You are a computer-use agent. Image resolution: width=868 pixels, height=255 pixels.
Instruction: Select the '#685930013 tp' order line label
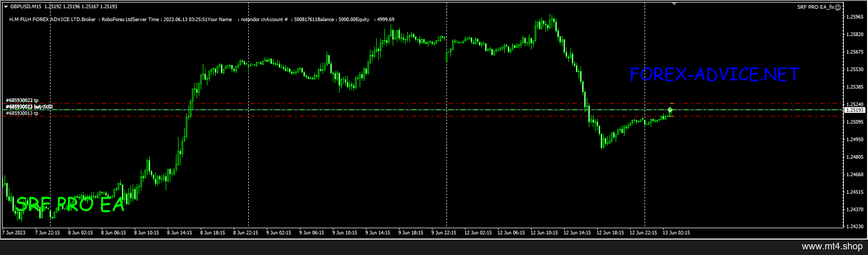[22, 113]
